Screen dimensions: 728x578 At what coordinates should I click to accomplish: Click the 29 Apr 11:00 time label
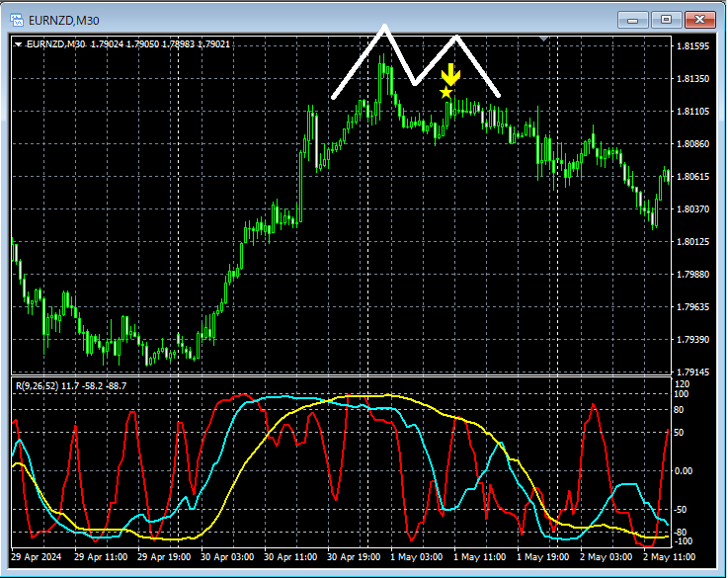[x=101, y=556]
